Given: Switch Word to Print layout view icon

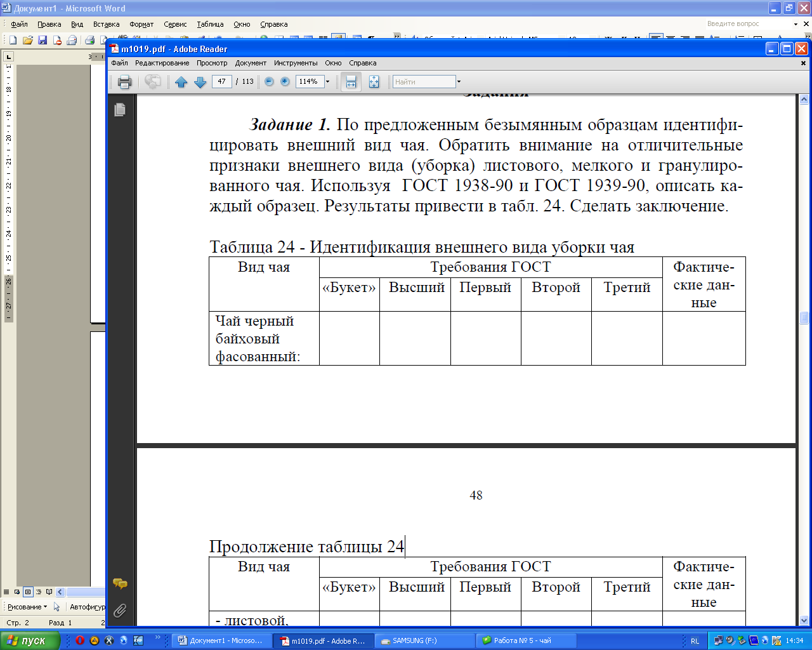Looking at the screenshot, I should point(28,592).
